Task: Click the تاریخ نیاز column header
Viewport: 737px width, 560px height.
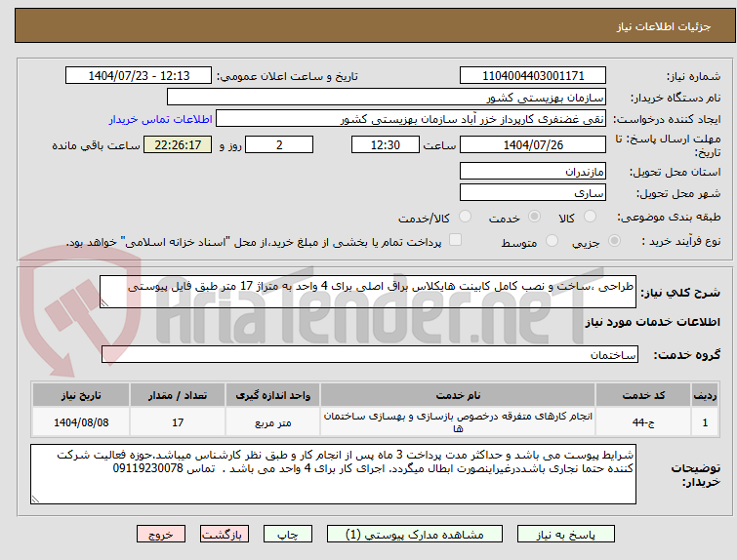Action: click(x=81, y=395)
